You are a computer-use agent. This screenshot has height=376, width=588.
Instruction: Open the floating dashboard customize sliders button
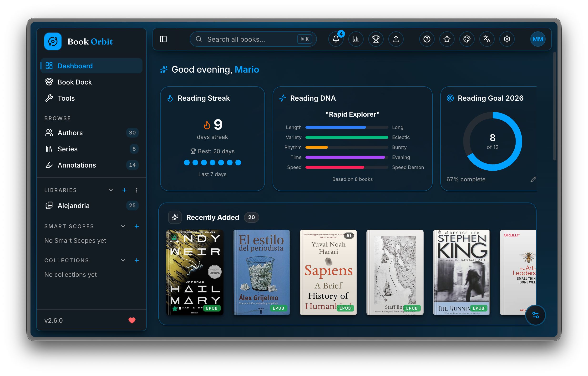pos(535,315)
